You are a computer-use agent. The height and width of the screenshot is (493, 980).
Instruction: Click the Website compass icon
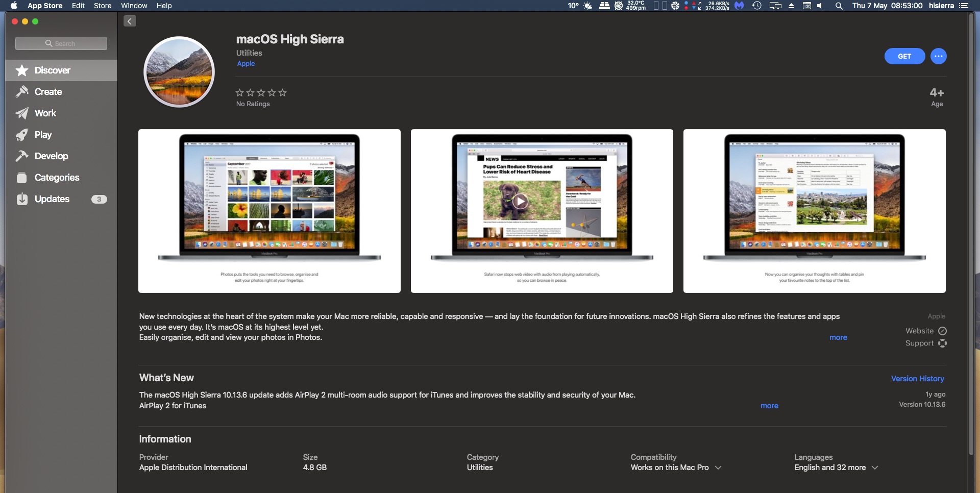[x=943, y=331]
